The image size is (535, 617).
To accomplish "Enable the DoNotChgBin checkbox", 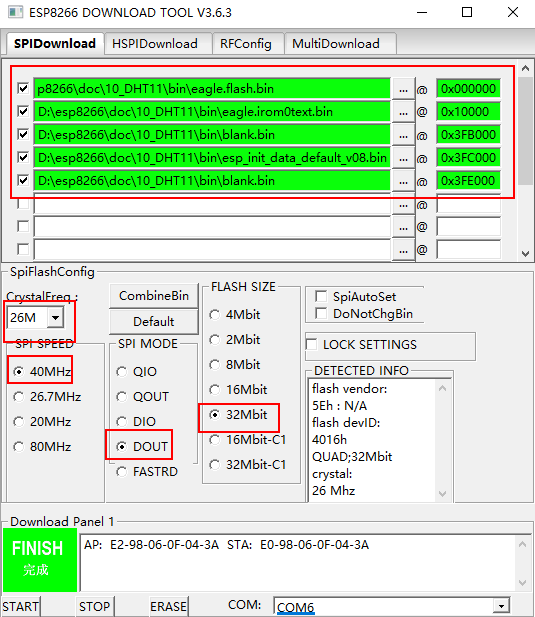I will 321,314.
